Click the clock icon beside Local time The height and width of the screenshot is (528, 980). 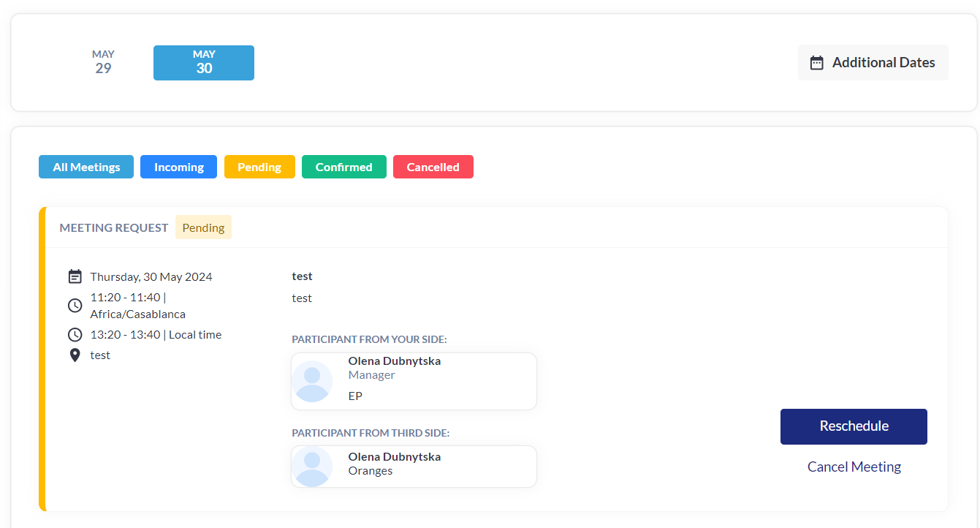pos(75,335)
